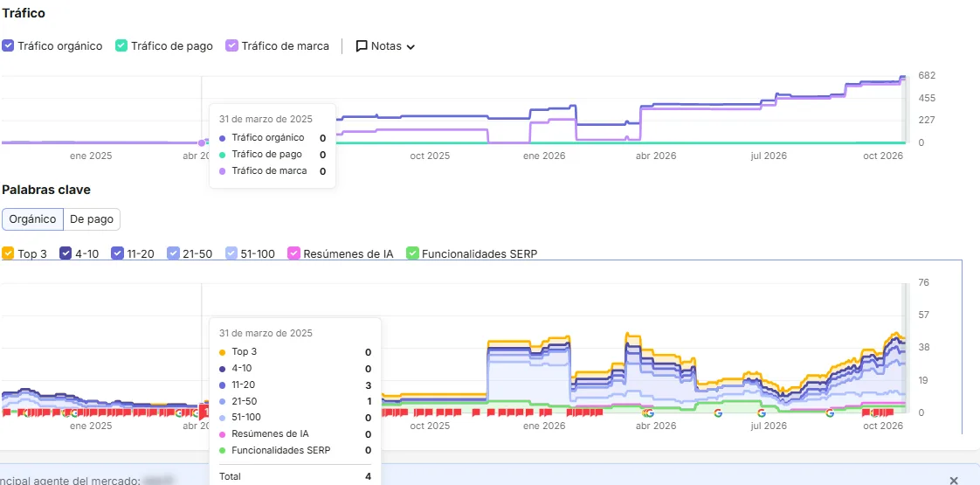
Task: Click the oct 2026 label under the traffic chart
Action: click(882, 156)
